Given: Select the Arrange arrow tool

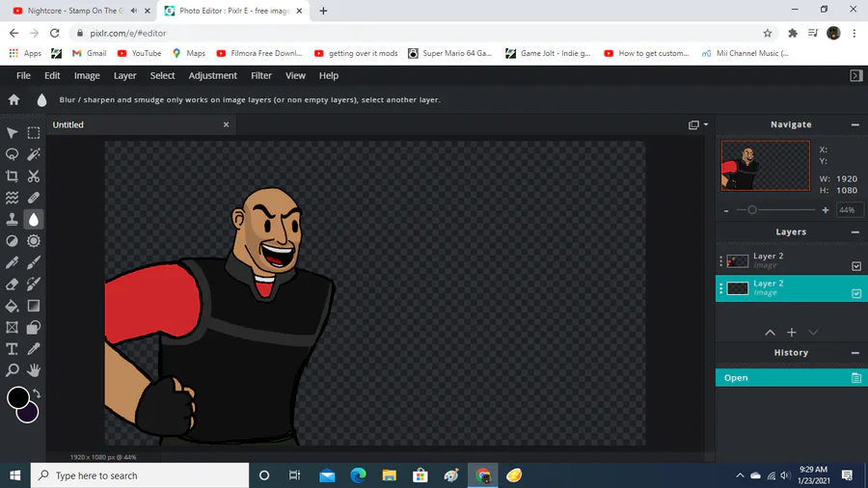Looking at the screenshot, I should pos(12,133).
